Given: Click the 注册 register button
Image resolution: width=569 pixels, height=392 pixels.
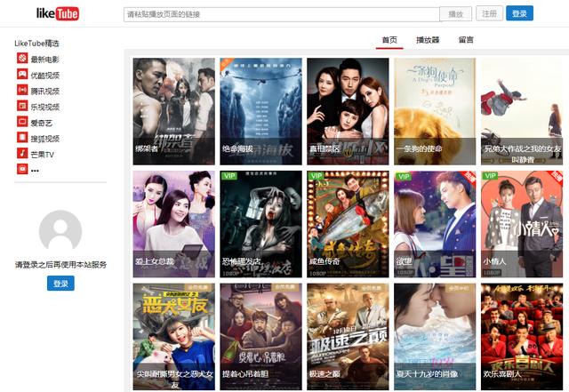Looking at the screenshot, I should 489,13.
